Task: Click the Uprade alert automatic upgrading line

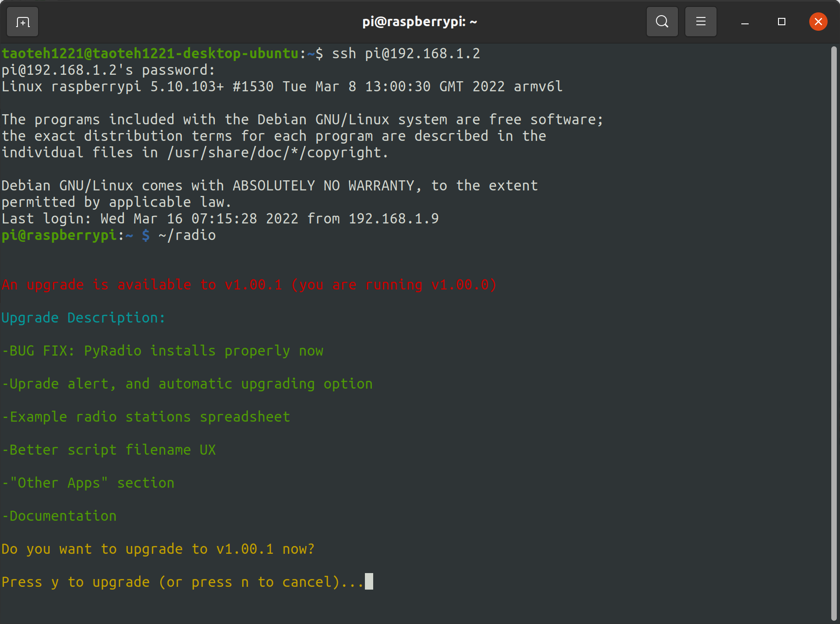Action: click(187, 384)
